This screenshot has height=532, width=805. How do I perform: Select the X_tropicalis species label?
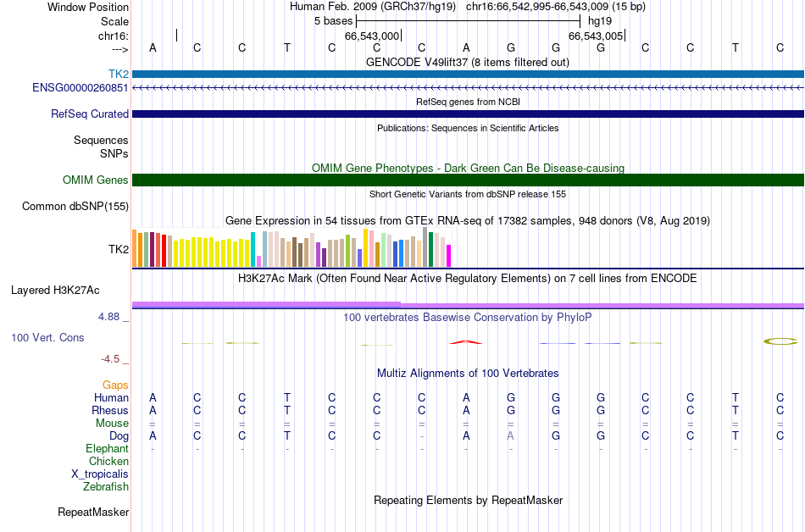[100, 474]
